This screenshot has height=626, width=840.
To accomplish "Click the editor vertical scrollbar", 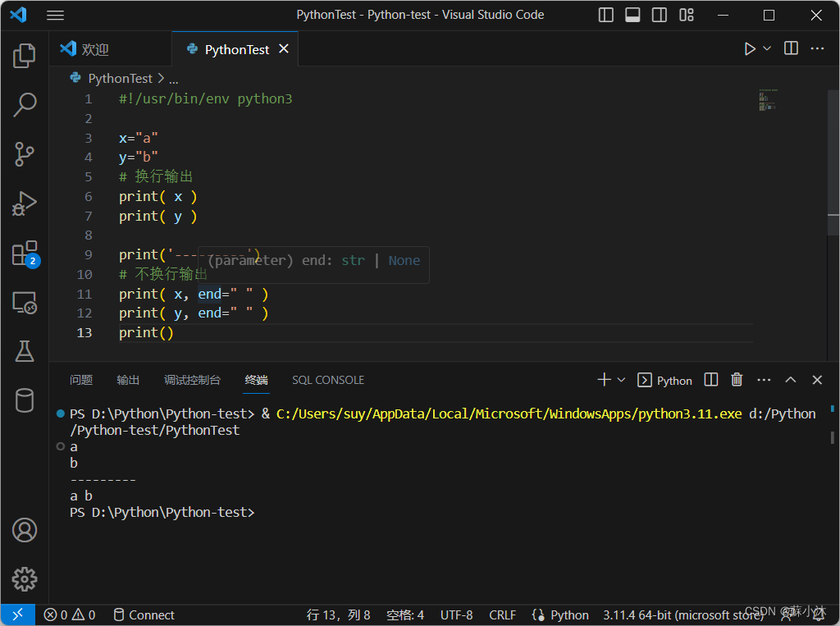I will pos(833,163).
